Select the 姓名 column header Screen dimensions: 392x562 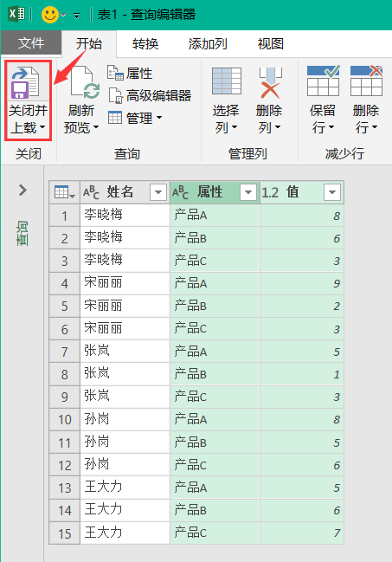coord(125,192)
